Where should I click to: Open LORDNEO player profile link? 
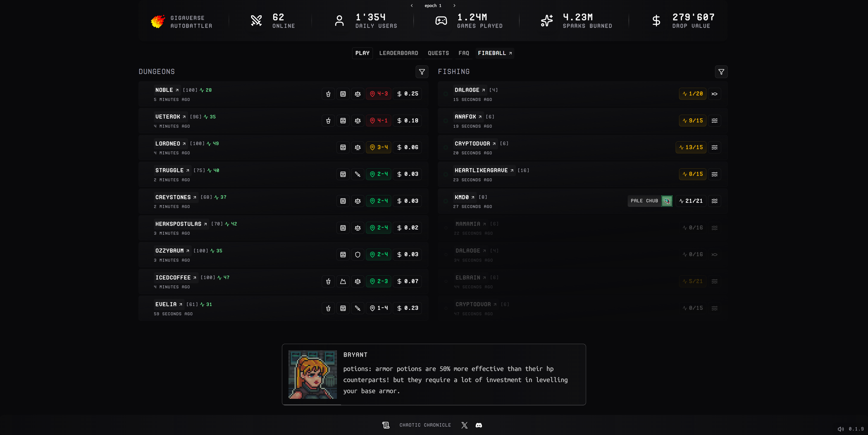[x=170, y=144]
